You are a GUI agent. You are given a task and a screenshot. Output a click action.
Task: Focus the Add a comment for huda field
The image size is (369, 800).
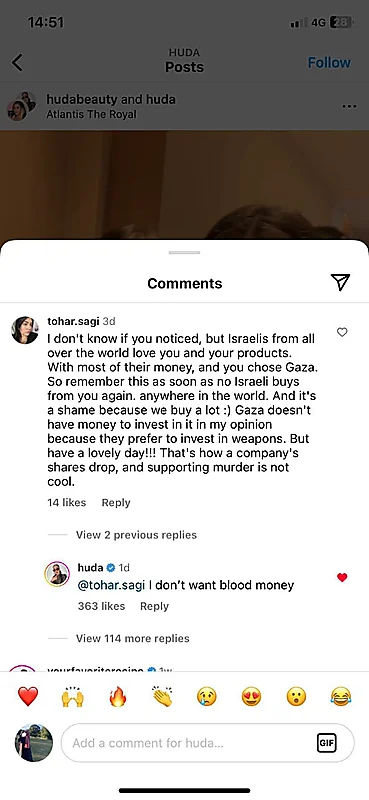tap(207, 743)
